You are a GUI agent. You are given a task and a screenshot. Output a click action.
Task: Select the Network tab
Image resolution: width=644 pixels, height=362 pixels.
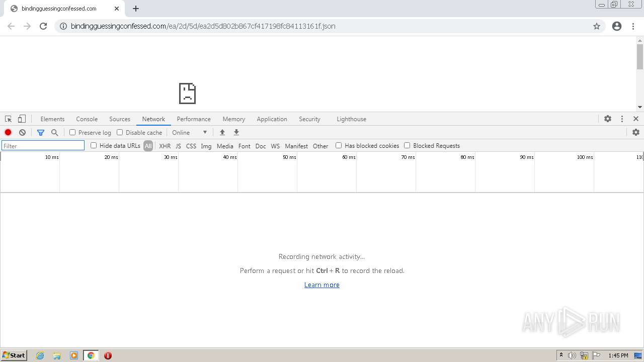coord(153,119)
